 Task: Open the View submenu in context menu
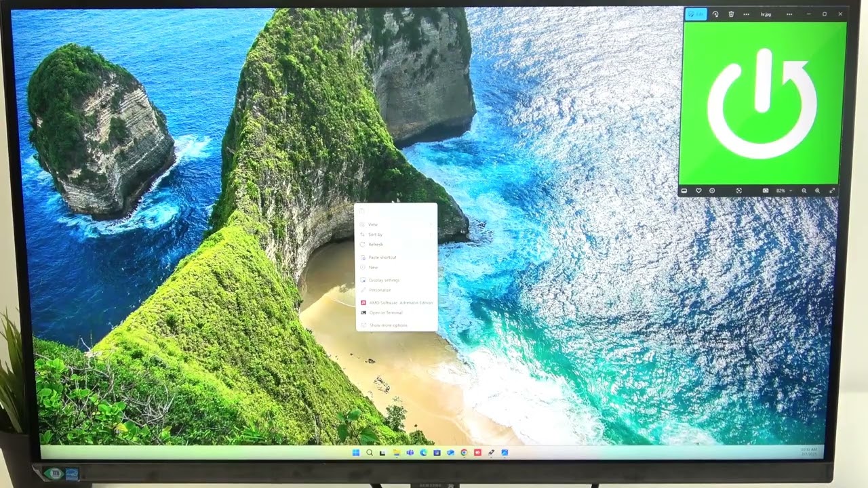[396, 224]
